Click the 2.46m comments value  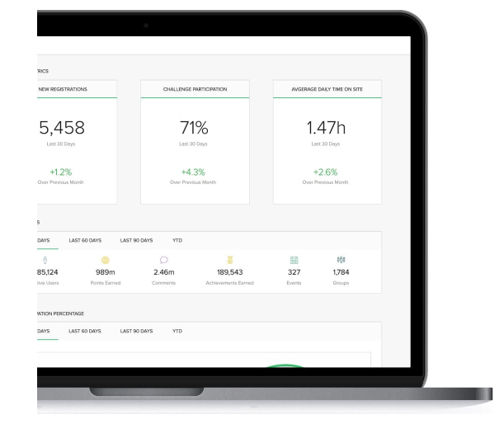pyautogui.click(x=164, y=272)
